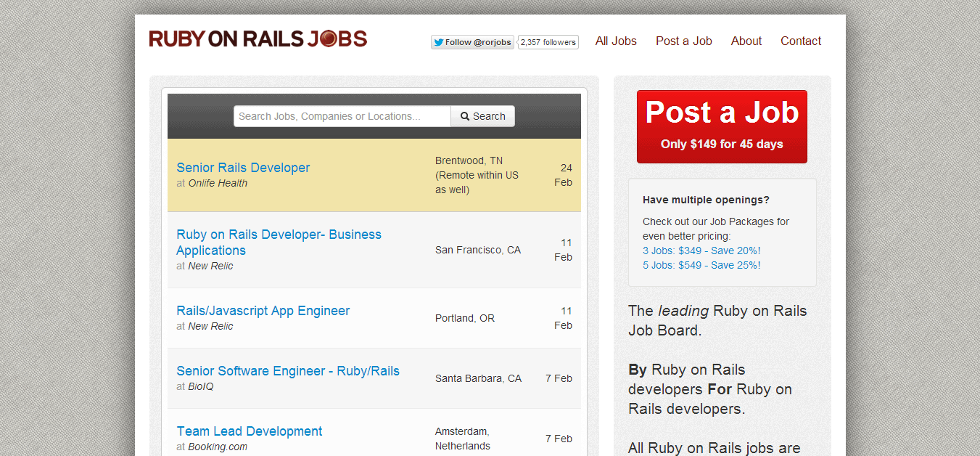The height and width of the screenshot is (456, 980).
Task: Follow @rorjobs on Twitter
Action: point(472,42)
